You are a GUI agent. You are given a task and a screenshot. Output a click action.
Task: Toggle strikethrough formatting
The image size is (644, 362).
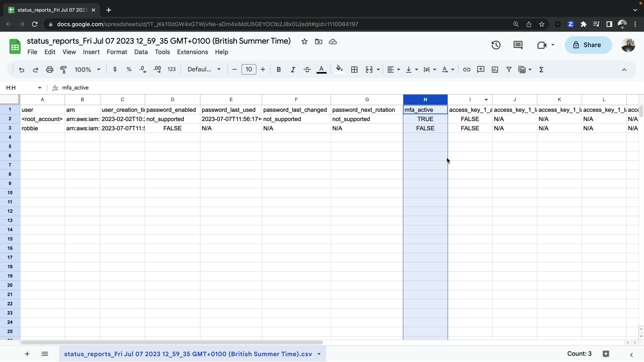tap(307, 70)
